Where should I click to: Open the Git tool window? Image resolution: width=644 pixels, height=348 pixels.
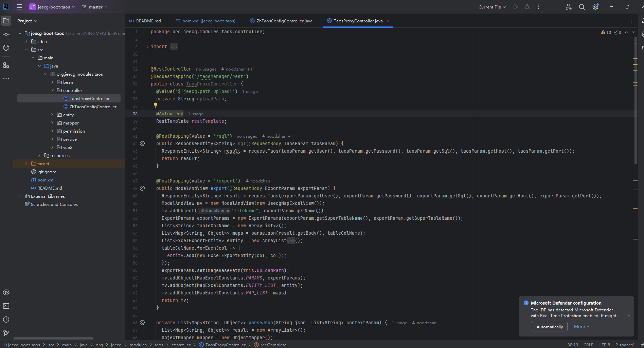tap(6, 333)
